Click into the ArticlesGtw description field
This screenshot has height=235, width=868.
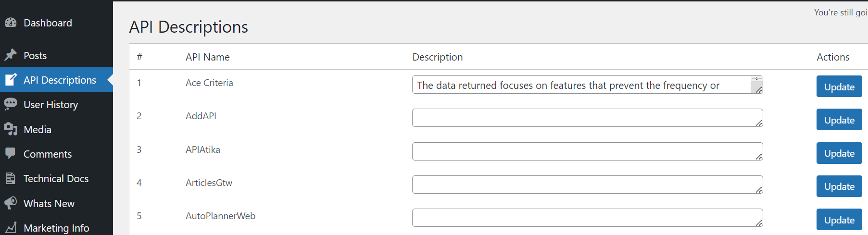587,185
